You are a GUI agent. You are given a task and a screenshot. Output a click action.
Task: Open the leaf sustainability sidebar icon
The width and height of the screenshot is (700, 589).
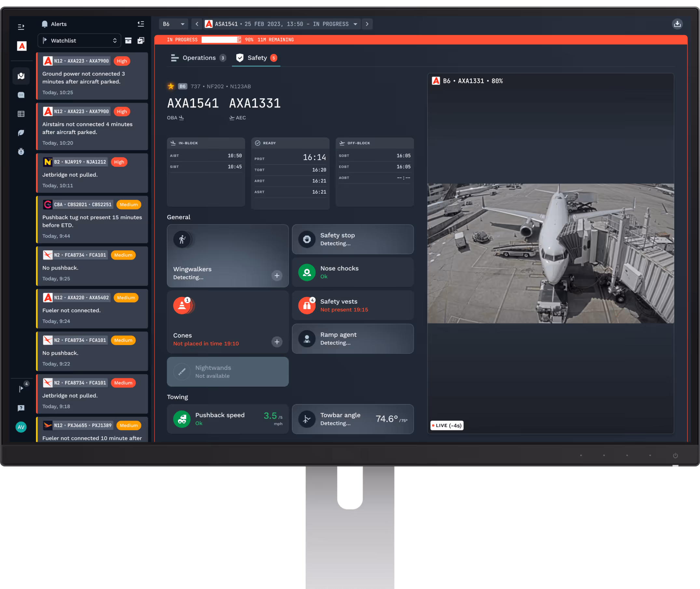click(x=21, y=133)
